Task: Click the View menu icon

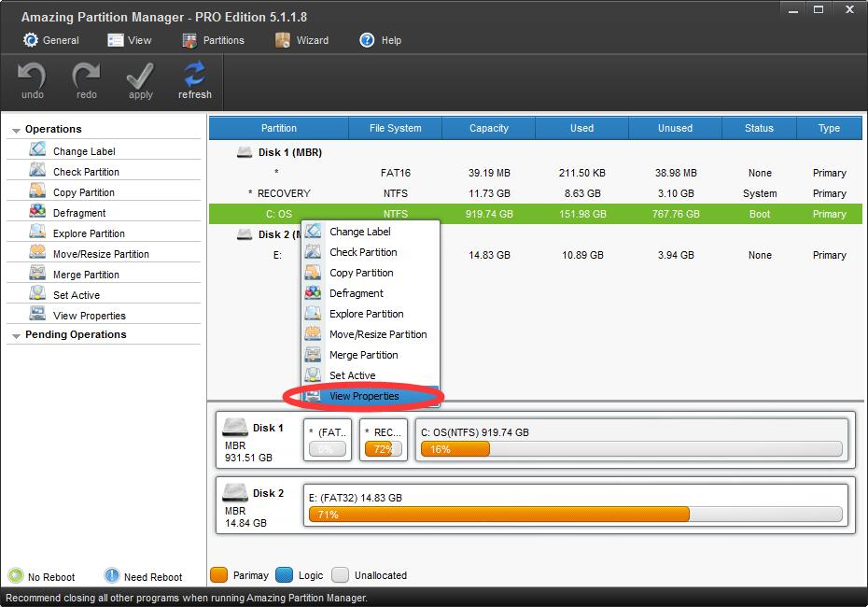Action: click(115, 40)
